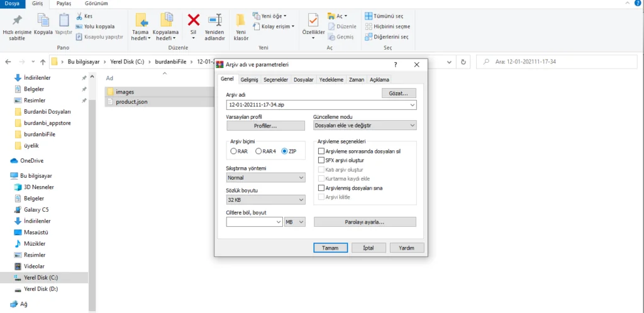Expand address bar history dropdown
The width and height of the screenshot is (644, 313).
click(450, 62)
